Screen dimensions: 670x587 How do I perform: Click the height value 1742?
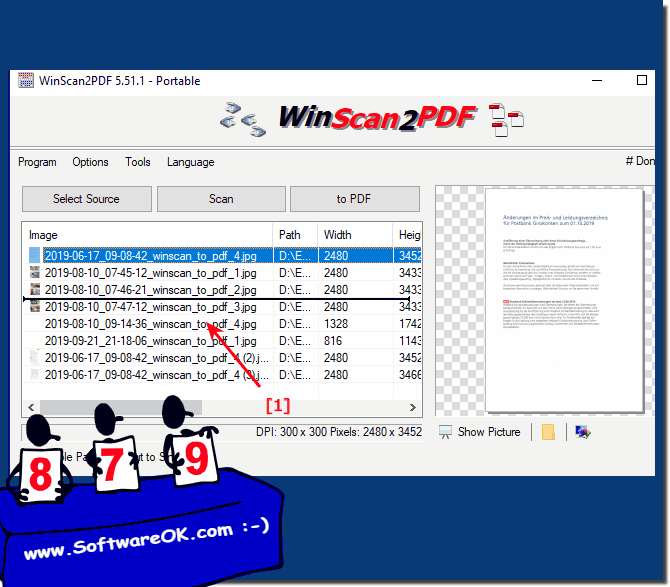tap(410, 324)
